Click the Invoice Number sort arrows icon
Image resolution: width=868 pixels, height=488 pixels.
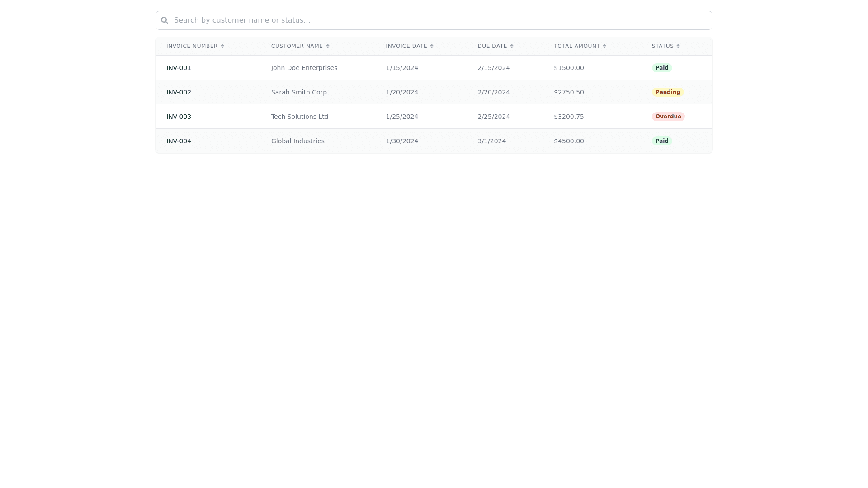pos(222,46)
